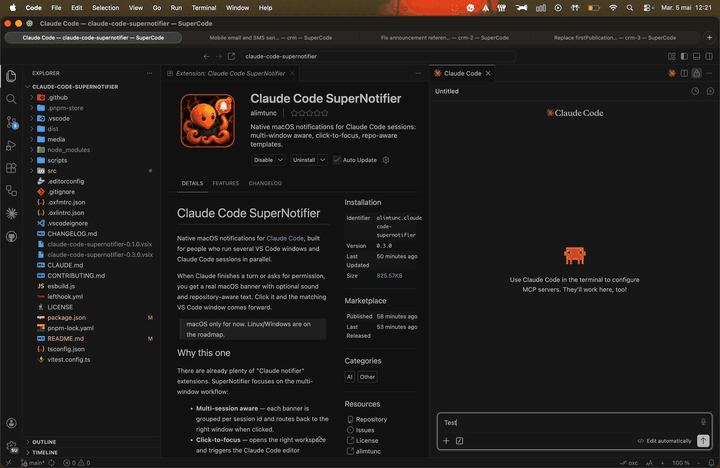
Task: Open the GitHub view in activity bar
Action: 11,237
